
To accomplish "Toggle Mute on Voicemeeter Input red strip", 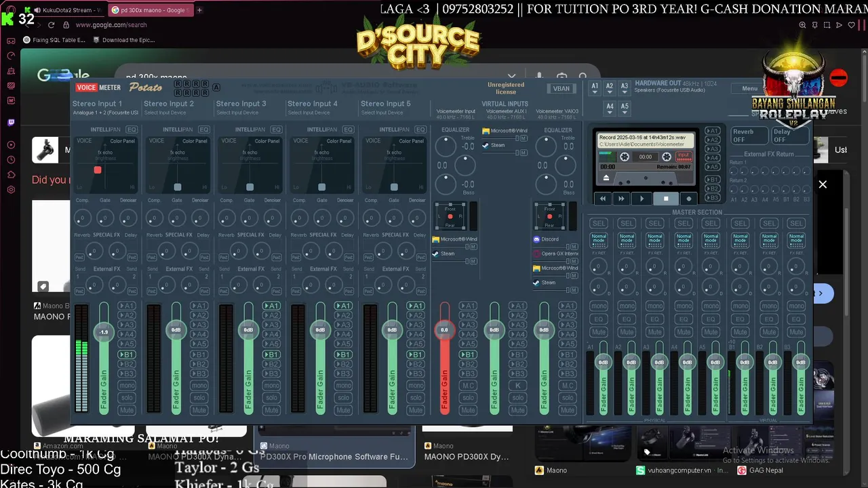I will click(468, 410).
